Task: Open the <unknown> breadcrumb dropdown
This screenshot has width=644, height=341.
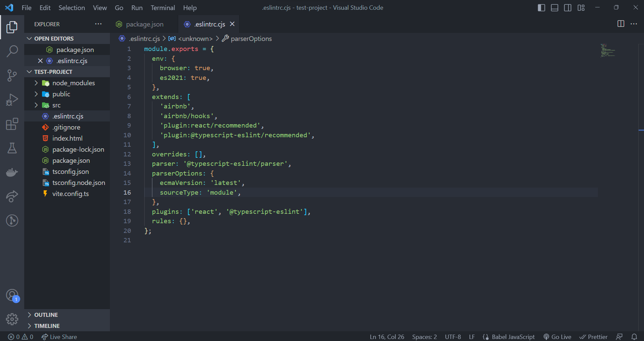Action: tap(191, 39)
